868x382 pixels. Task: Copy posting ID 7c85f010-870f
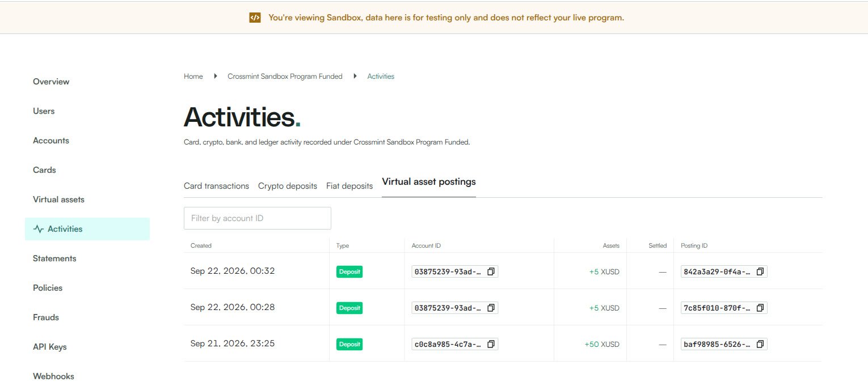tap(760, 308)
